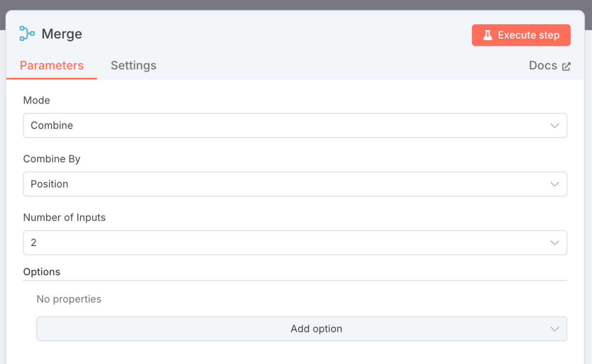Click the Options section heading

[x=42, y=272]
